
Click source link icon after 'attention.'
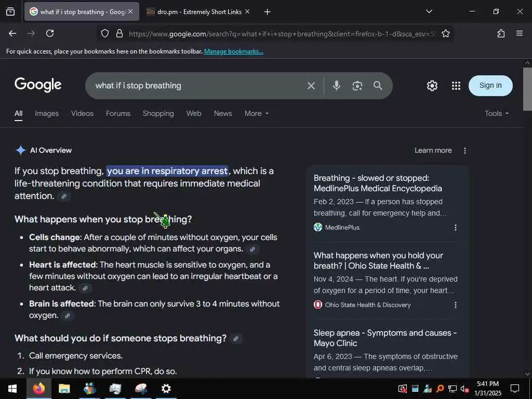coord(64,196)
